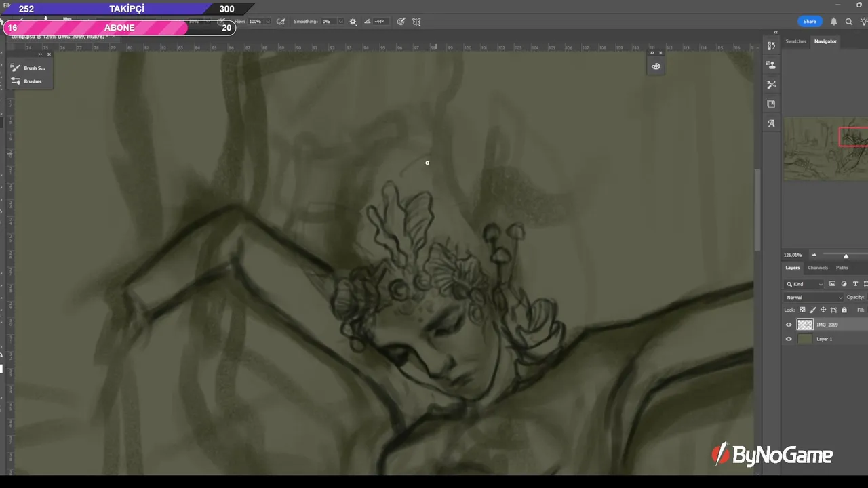Switch to the Swatches tab
Screen dimensions: 868x488
(x=795, y=41)
